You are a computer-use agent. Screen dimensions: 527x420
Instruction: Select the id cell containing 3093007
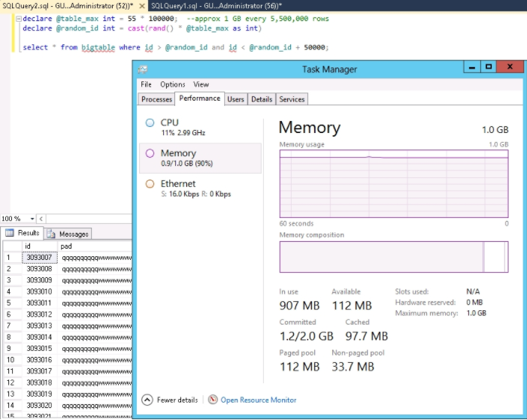[39, 257]
